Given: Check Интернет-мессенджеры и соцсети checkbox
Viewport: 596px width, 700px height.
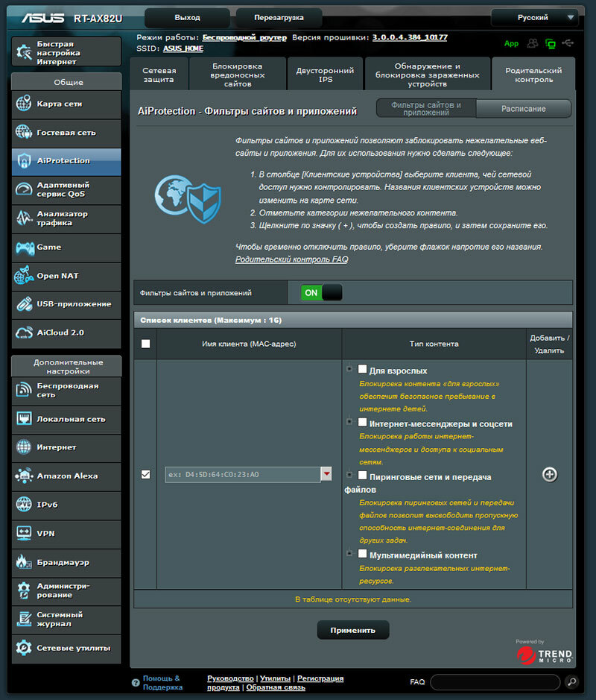Looking at the screenshot, I should click(x=362, y=423).
